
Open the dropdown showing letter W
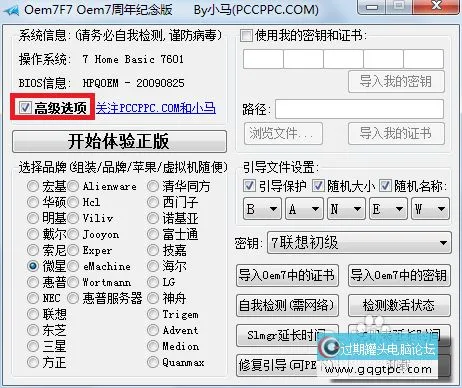(x=430, y=209)
